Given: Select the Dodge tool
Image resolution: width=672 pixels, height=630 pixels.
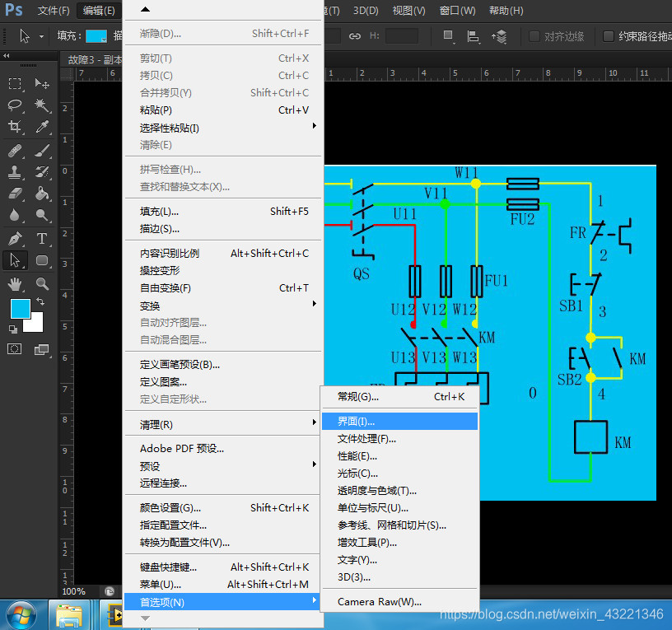Looking at the screenshot, I should pyautogui.click(x=42, y=215).
